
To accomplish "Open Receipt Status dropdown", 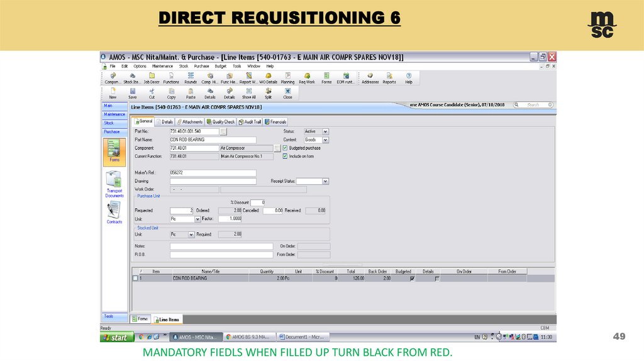I will [325, 181].
